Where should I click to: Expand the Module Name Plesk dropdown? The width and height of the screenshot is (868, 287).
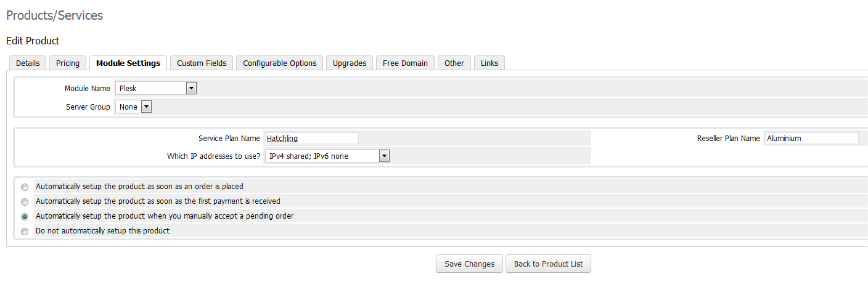click(156, 88)
